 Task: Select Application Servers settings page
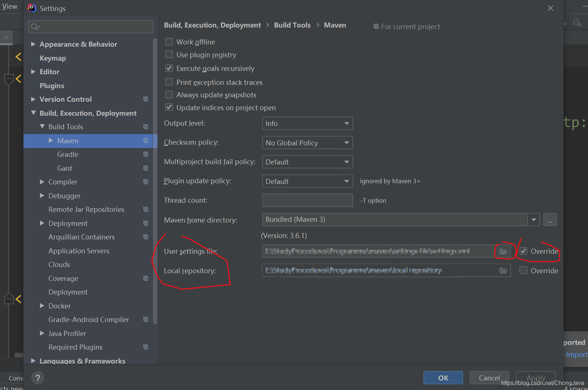point(79,251)
